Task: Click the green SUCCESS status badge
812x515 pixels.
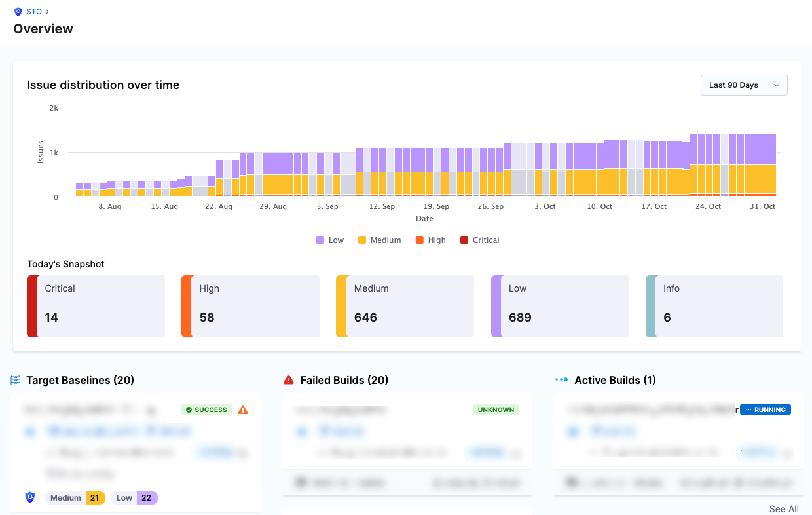Action: click(206, 410)
